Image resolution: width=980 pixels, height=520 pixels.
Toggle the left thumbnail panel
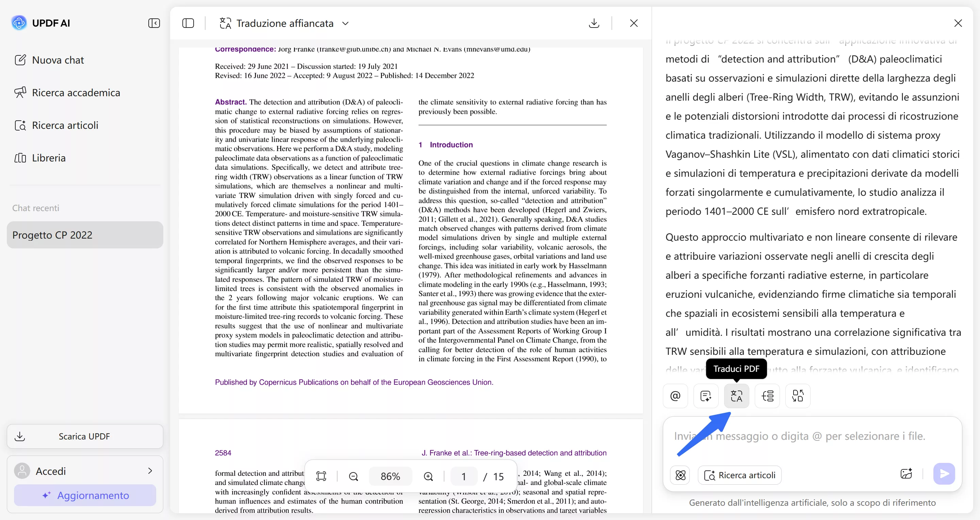(188, 23)
